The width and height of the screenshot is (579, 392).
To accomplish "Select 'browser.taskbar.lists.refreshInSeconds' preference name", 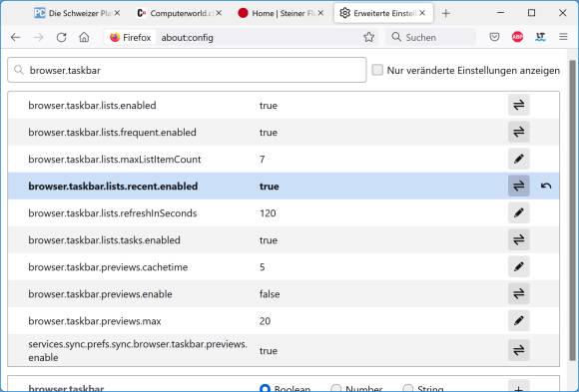I will coord(113,213).
